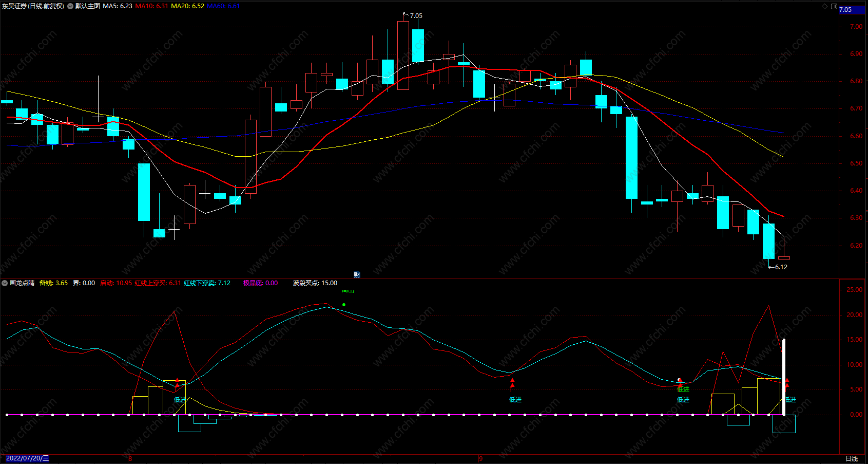Viewport: 868px width, 464px height.
Task: Click the 2022/07/20/三 date label
Action: coord(28,458)
